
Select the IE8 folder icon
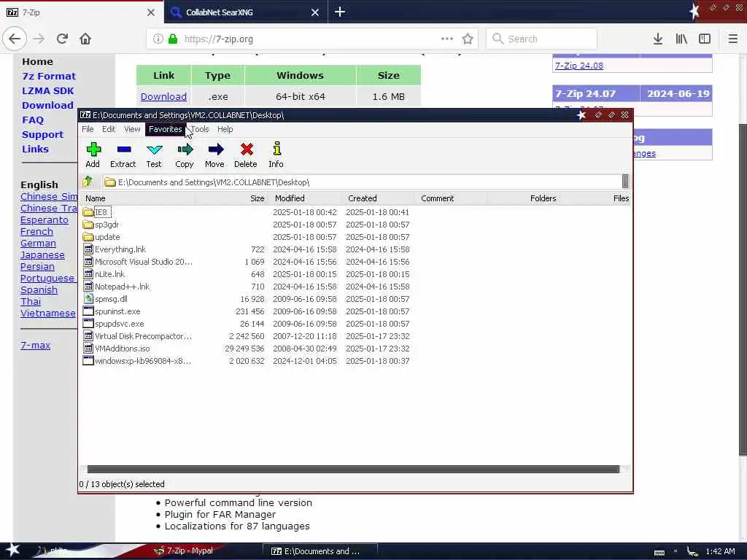88,212
